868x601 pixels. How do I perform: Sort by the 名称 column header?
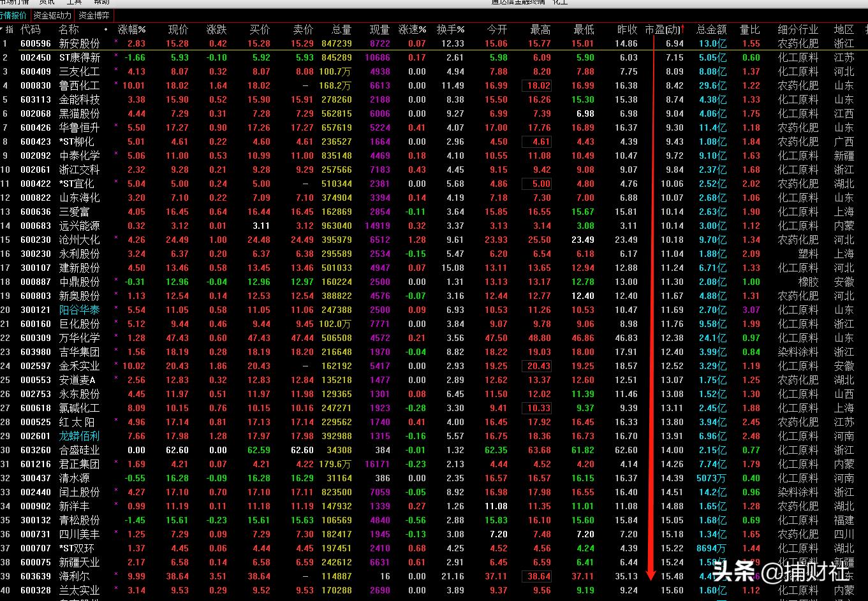tap(69, 29)
